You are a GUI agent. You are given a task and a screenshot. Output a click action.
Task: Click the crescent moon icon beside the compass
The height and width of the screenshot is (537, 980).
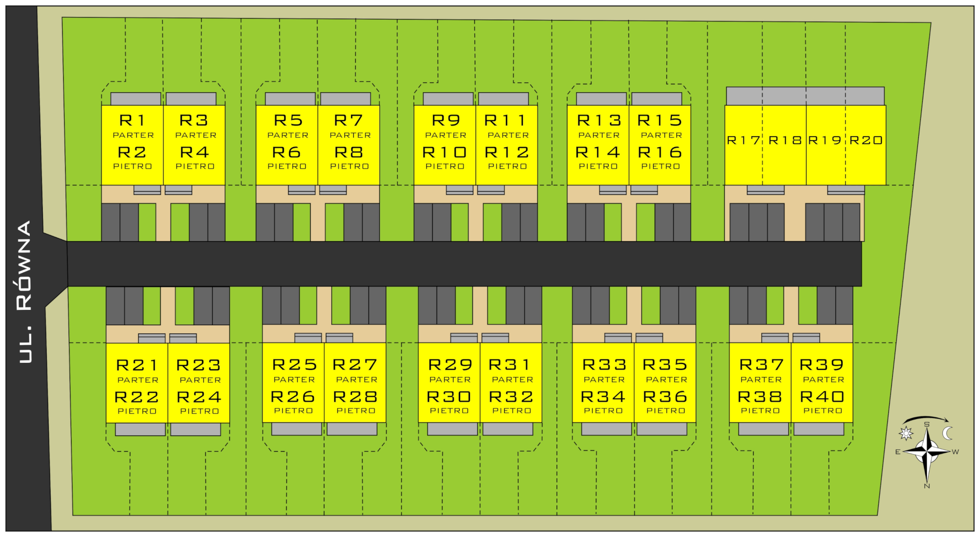pos(948,433)
